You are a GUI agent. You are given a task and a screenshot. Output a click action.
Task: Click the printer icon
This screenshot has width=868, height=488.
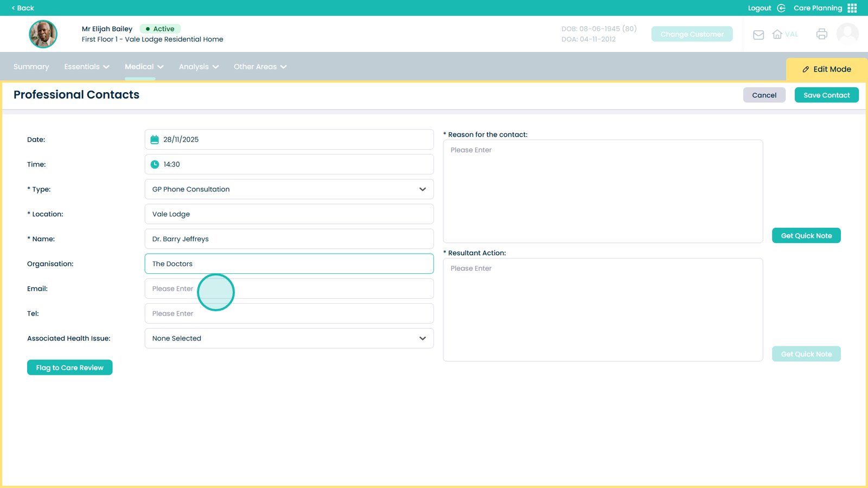[822, 34]
